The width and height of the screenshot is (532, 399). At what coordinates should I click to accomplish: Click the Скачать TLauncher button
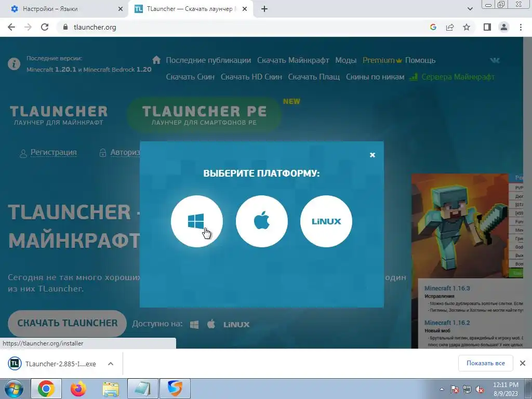[67, 323]
